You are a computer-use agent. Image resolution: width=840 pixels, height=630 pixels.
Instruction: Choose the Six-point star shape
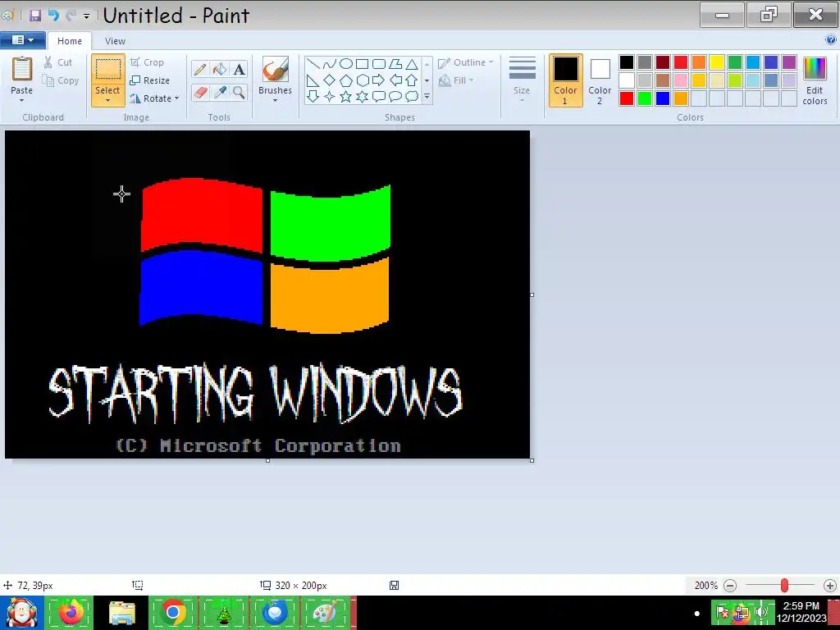click(362, 97)
